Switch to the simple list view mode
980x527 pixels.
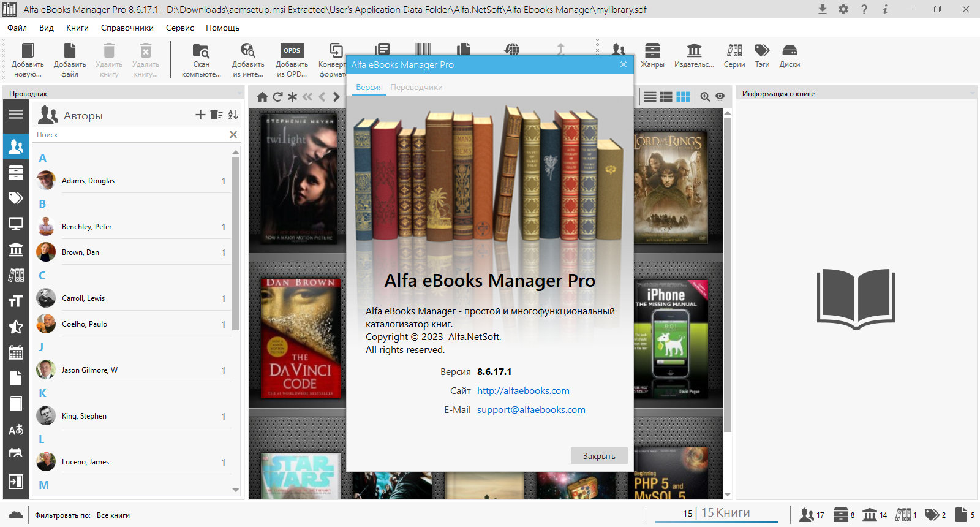(650, 97)
